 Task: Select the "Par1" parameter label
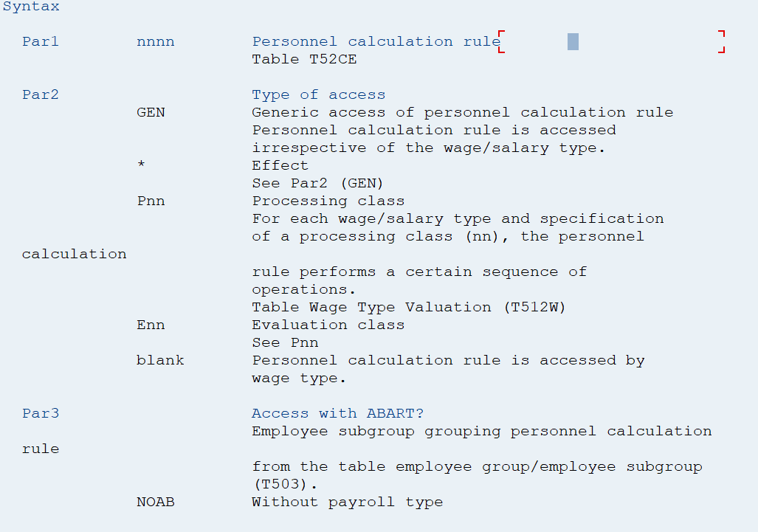click(41, 41)
